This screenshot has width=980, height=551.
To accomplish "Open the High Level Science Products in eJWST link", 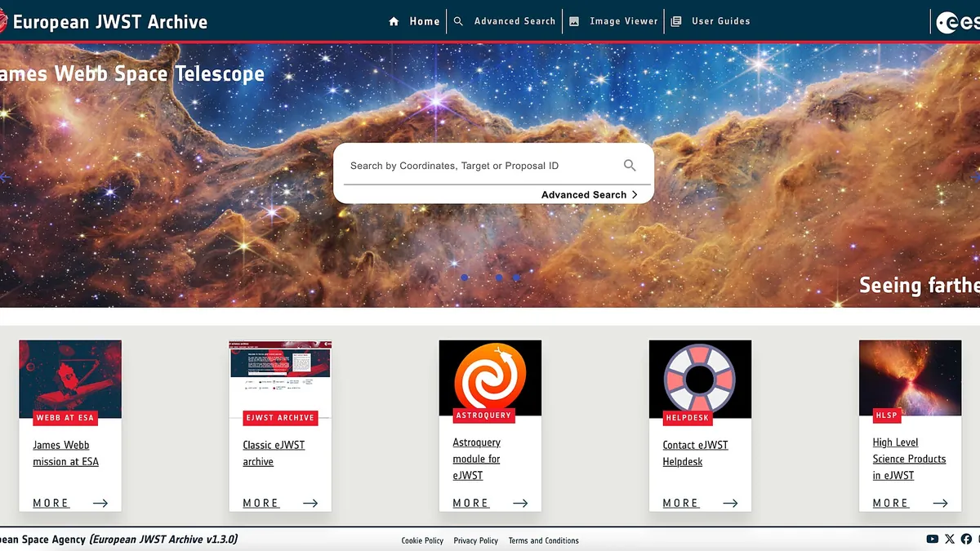I will coord(909,459).
